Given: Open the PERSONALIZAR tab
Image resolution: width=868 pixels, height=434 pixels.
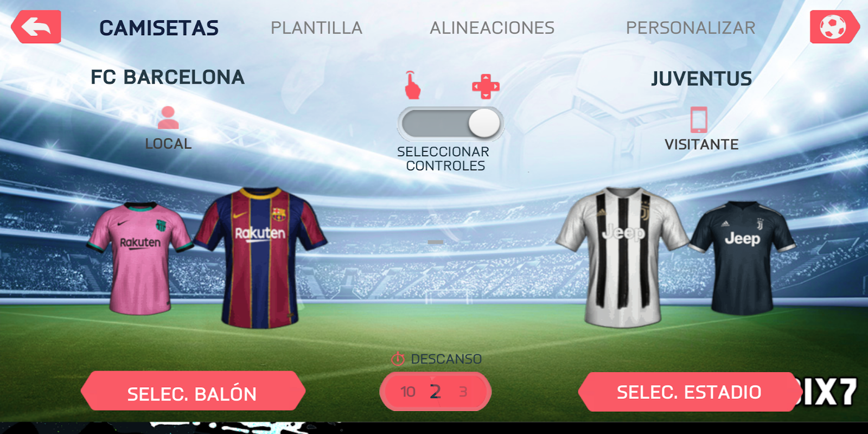Looking at the screenshot, I should point(691,28).
